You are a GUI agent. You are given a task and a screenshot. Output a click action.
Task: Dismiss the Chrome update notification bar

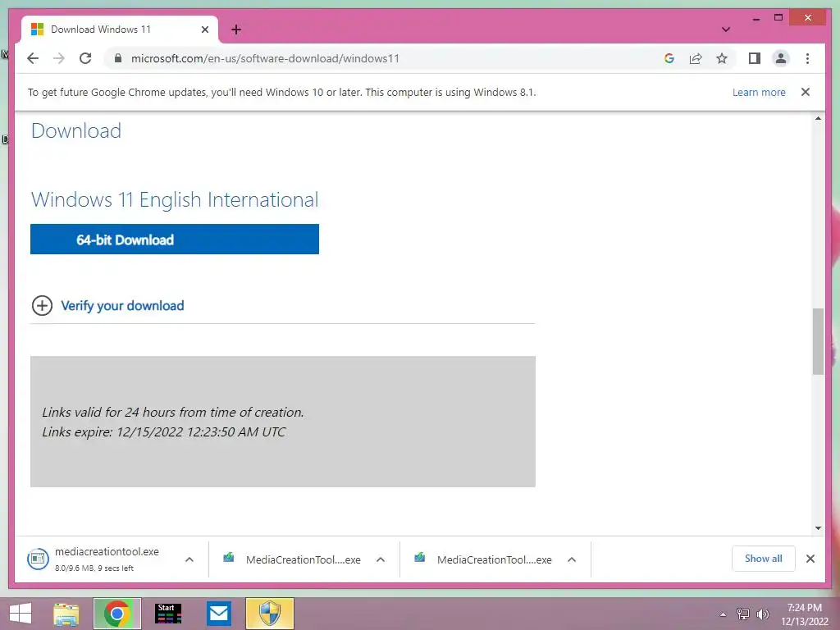click(806, 92)
